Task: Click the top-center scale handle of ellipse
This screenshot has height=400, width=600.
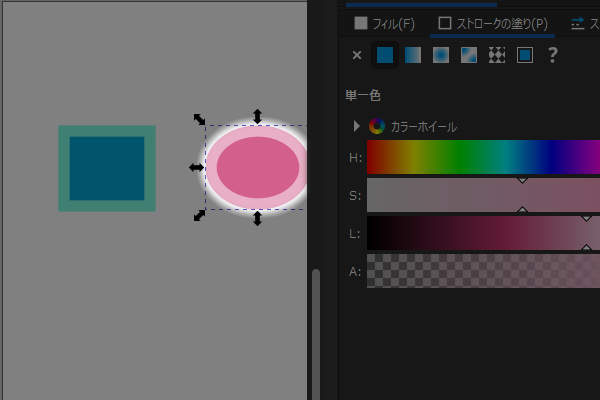Action: (x=257, y=117)
